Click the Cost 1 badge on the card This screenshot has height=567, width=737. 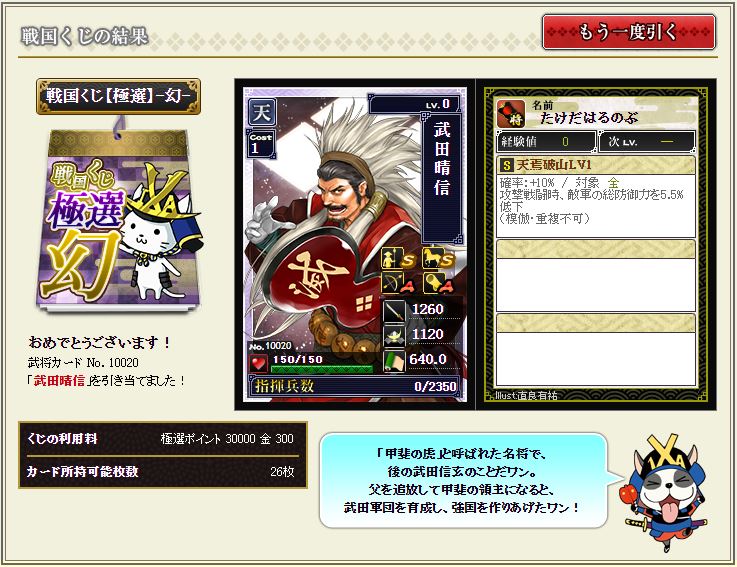(261, 143)
